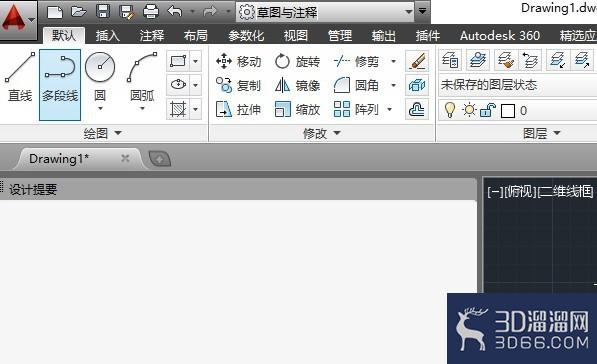The height and width of the screenshot is (364, 597).
Task: Open the ellipse tool dropdown arrow
Action: tap(195, 85)
